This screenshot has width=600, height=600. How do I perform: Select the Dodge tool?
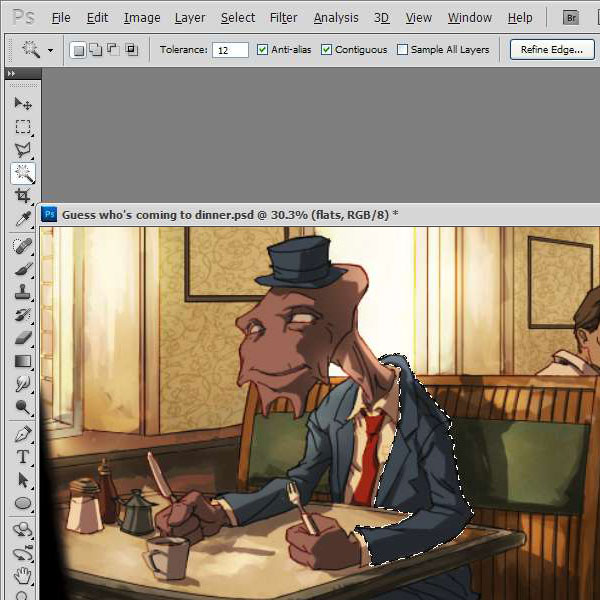(x=23, y=407)
